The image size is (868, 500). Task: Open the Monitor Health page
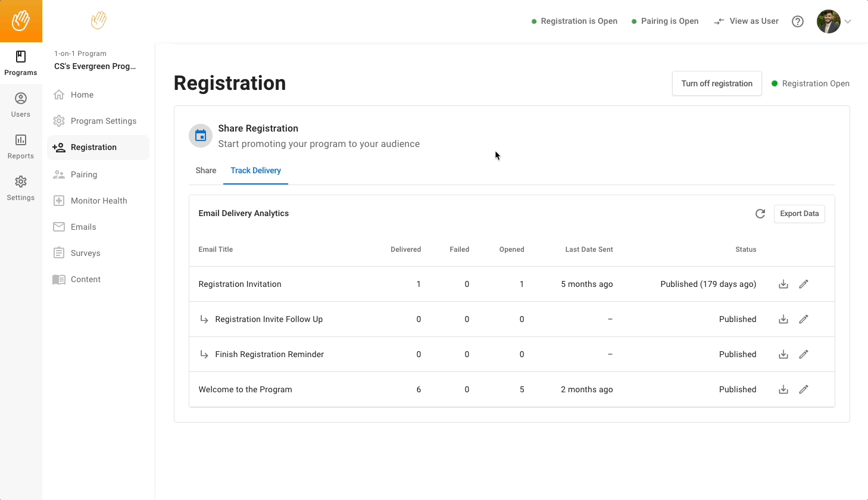tap(99, 201)
